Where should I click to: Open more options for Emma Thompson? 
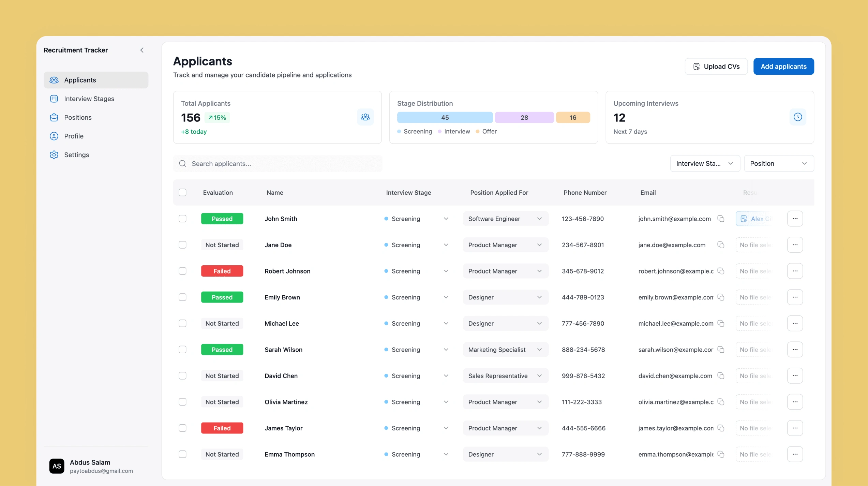click(795, 454)
